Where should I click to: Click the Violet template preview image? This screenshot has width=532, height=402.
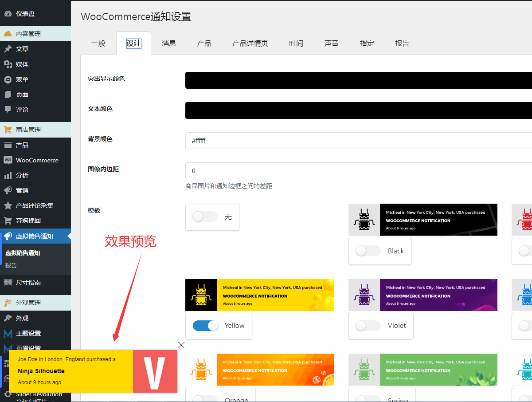(423, 295)
